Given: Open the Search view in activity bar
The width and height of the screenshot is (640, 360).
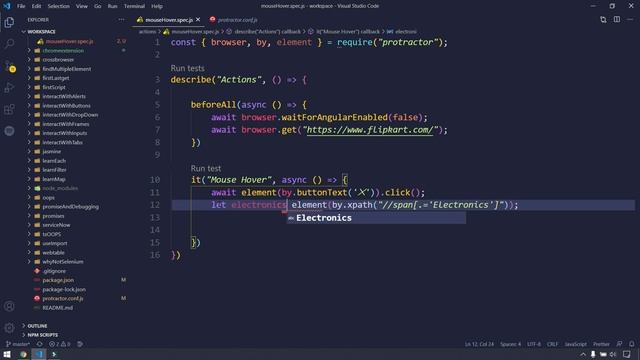Looking at the screenshot, I should [9, 44].
